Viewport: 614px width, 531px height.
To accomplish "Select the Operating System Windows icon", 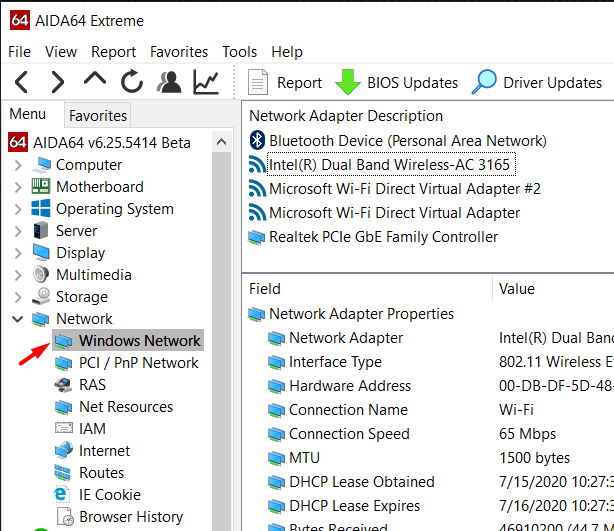I will (41, 208).
